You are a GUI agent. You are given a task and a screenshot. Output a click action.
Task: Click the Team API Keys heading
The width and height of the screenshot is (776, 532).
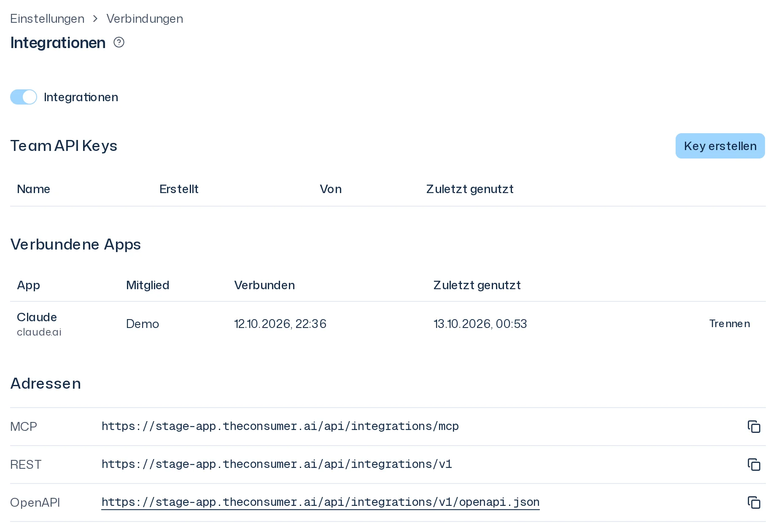click(x=64, y=146)
